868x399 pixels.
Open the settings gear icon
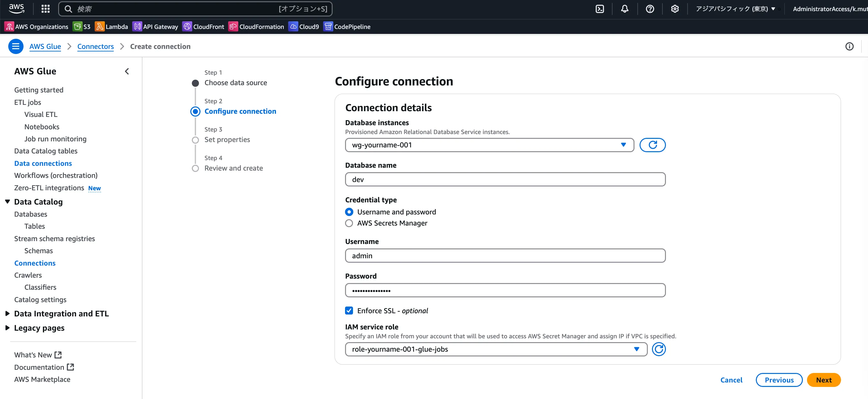point(675,9)
